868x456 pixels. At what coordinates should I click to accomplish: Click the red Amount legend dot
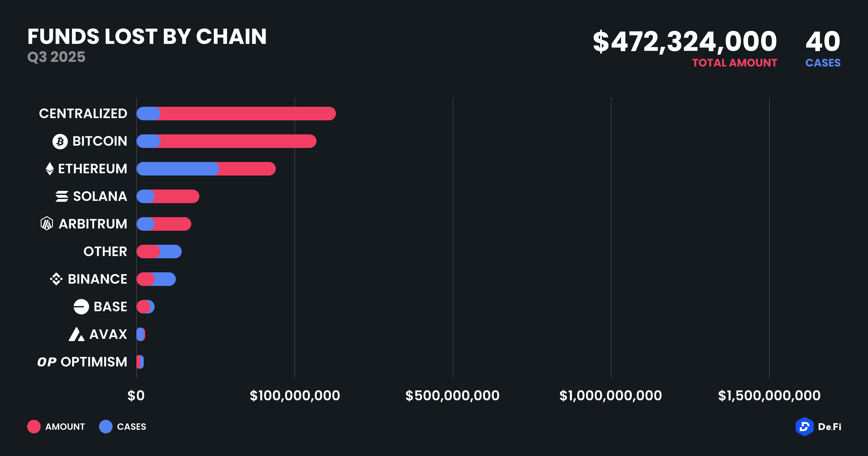[34, 427]
